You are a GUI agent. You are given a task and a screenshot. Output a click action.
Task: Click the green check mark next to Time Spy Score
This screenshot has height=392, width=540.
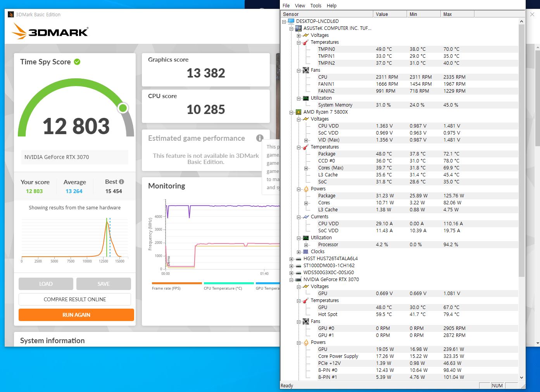tap(77, 62)
